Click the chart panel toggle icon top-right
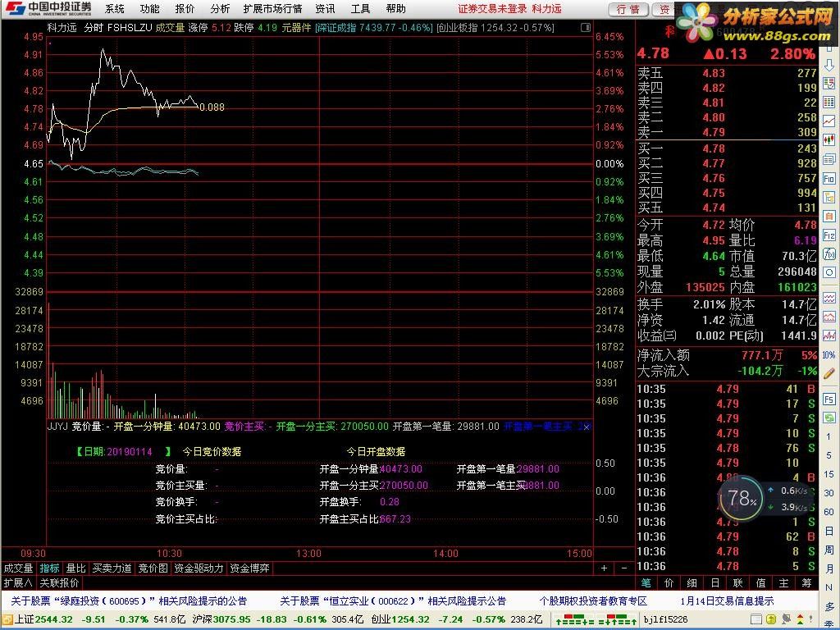This screenshot has height=630, width=840. (586, 27)
